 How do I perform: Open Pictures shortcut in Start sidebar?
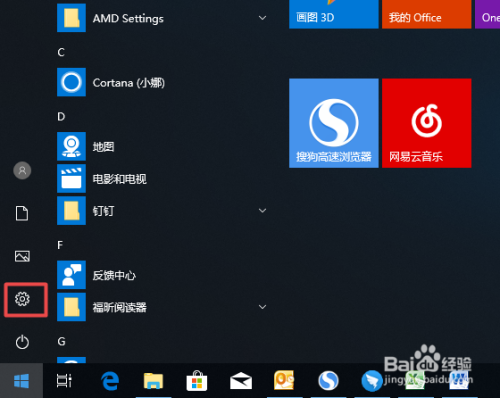click(22, 256)
